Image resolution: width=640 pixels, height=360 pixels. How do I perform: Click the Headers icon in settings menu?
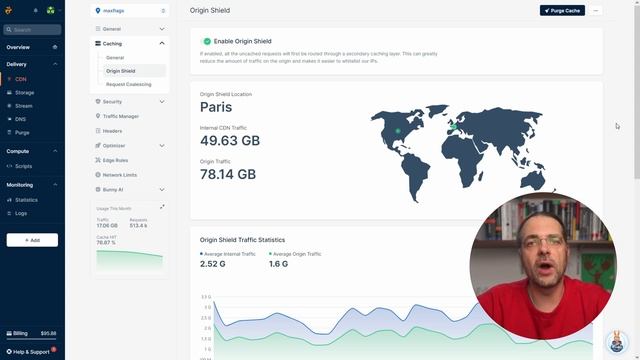coord(98,131)
